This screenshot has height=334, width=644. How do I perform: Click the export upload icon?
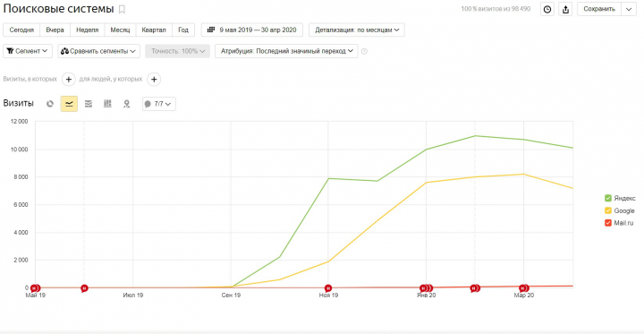coord(565,9)
